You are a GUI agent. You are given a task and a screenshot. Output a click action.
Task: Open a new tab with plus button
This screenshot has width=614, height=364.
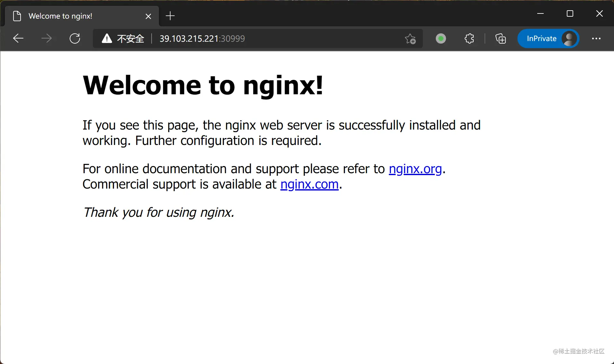tap(170, 16)
